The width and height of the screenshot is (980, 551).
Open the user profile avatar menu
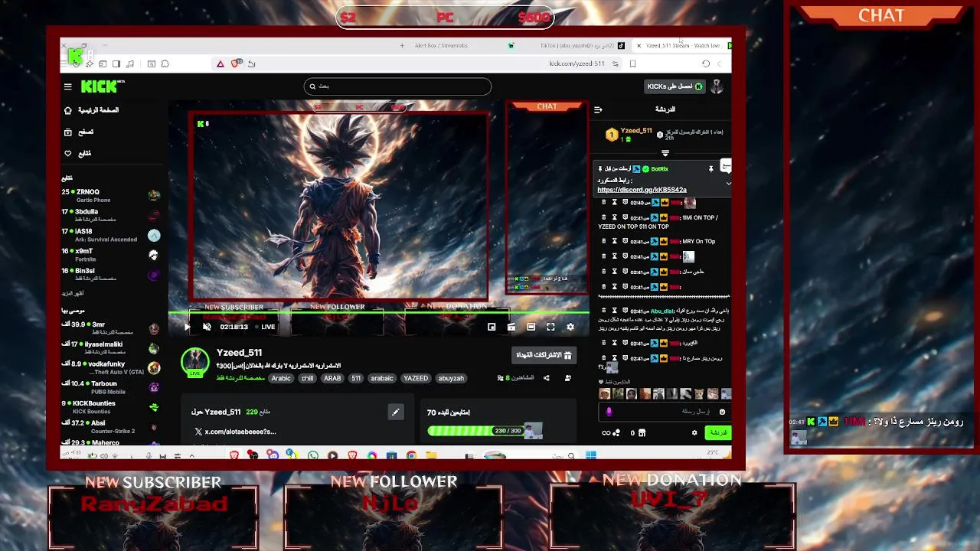point(717,86)
